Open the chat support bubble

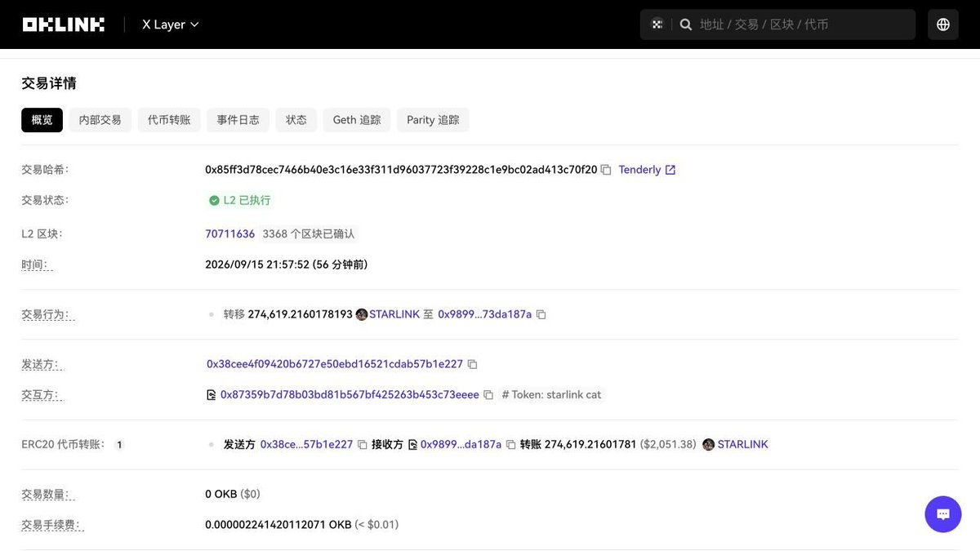943,514
